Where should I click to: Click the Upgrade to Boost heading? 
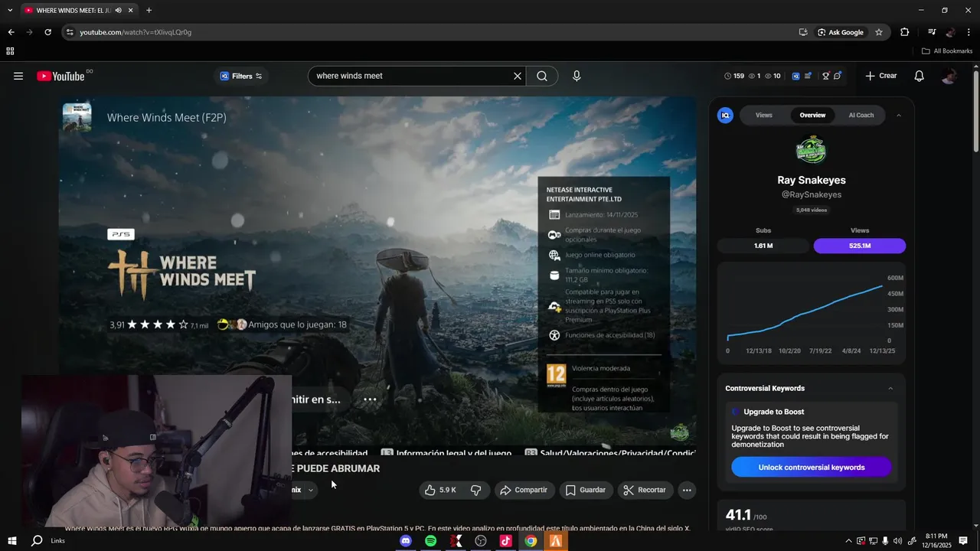click(x=773, y=412)
